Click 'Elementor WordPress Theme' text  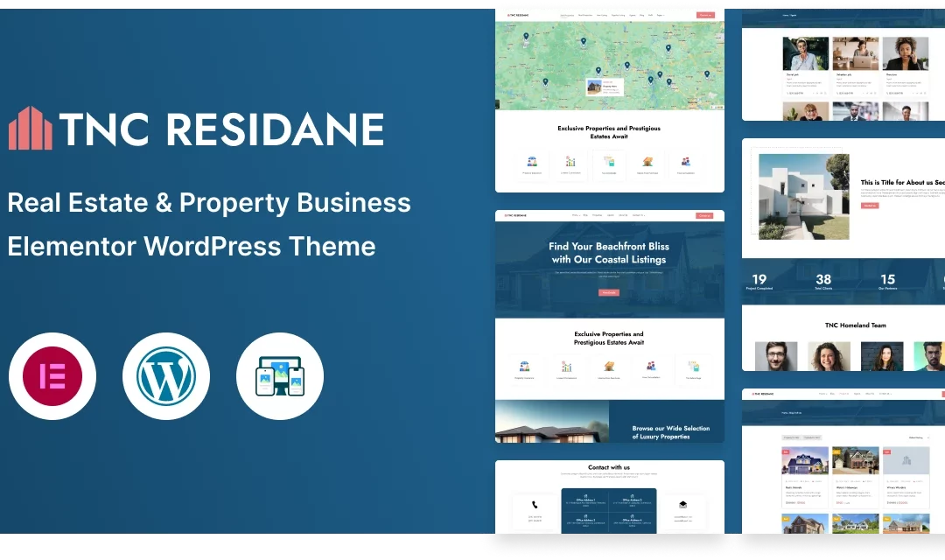(192, 247)
